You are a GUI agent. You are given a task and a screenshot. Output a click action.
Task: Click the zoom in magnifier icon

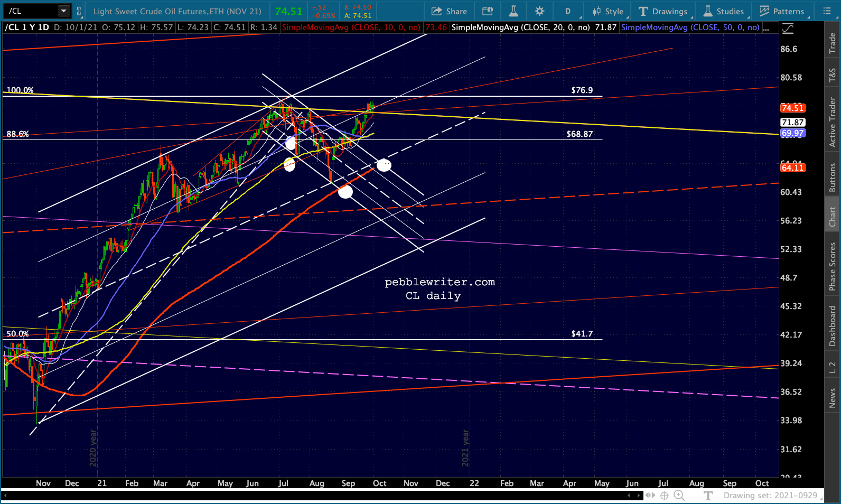click(x=679, y=496)
